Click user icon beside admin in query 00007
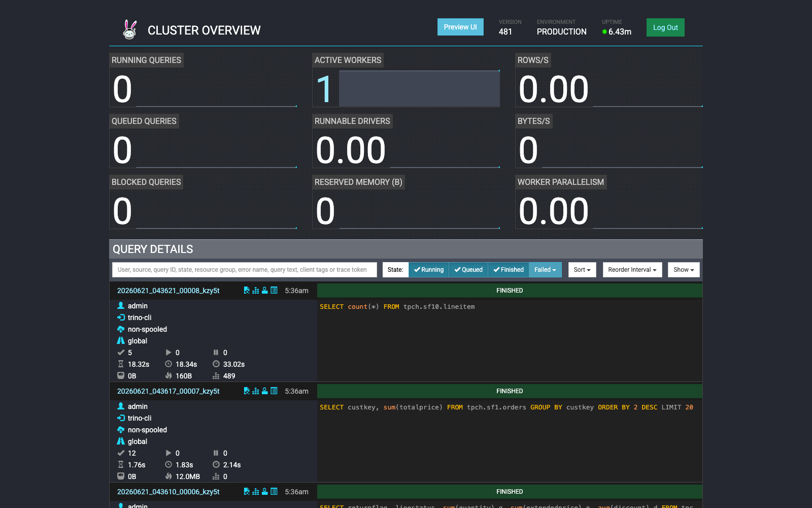812x508 pixels. 121,406
